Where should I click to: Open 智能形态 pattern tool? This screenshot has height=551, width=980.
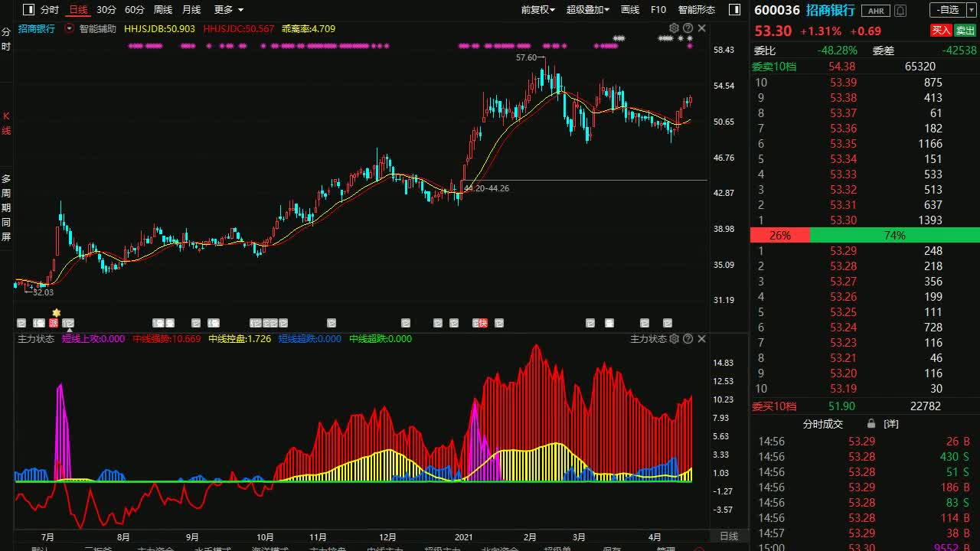[697, 10]
